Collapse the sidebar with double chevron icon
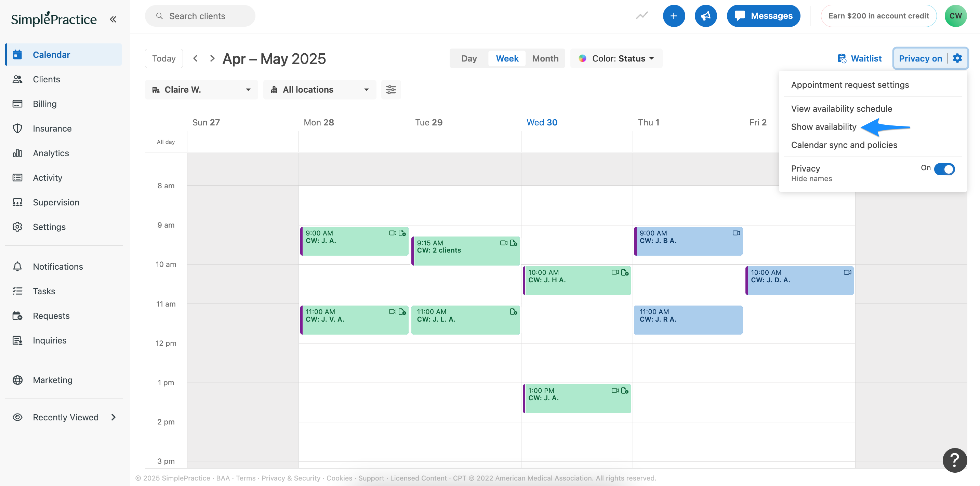Viewport: 980px width, 486px height. (113, 19)
